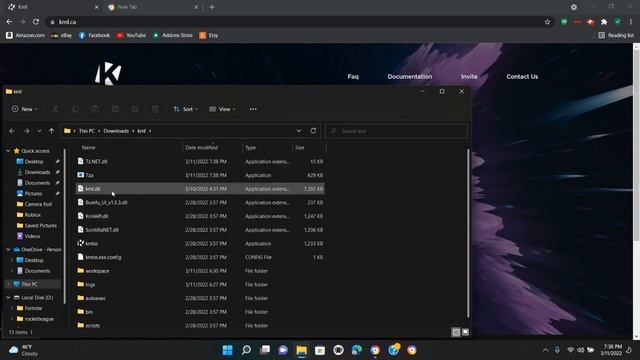Open Task View on the taskbar
The height and width of the screenshot is (360, 640).
(265, 350)
